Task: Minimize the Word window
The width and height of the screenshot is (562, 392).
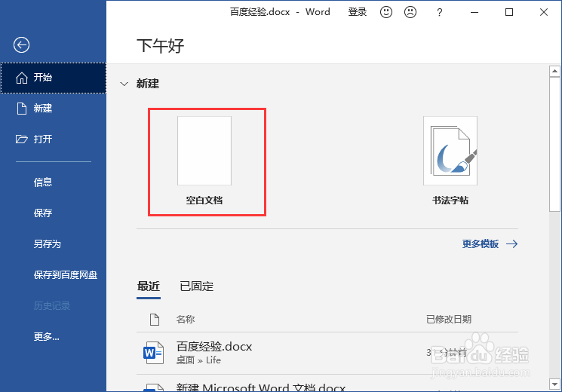Action: tap(474, 12)
